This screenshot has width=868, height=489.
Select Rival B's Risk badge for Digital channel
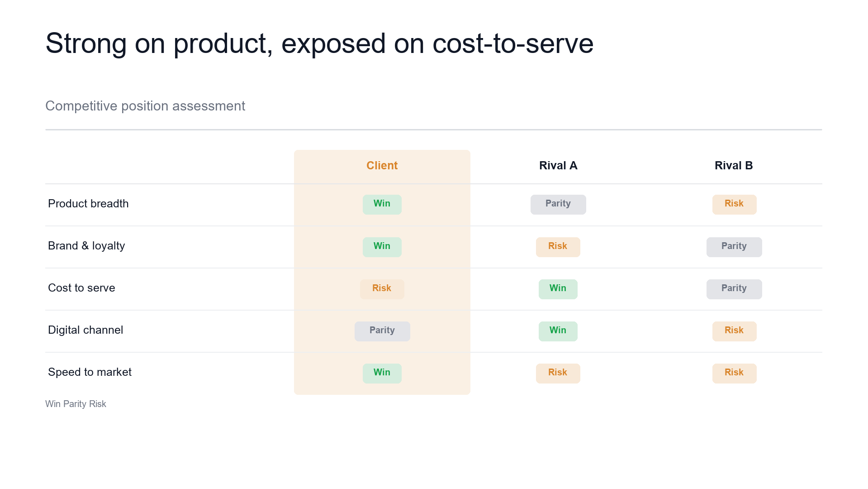point(735,331)
